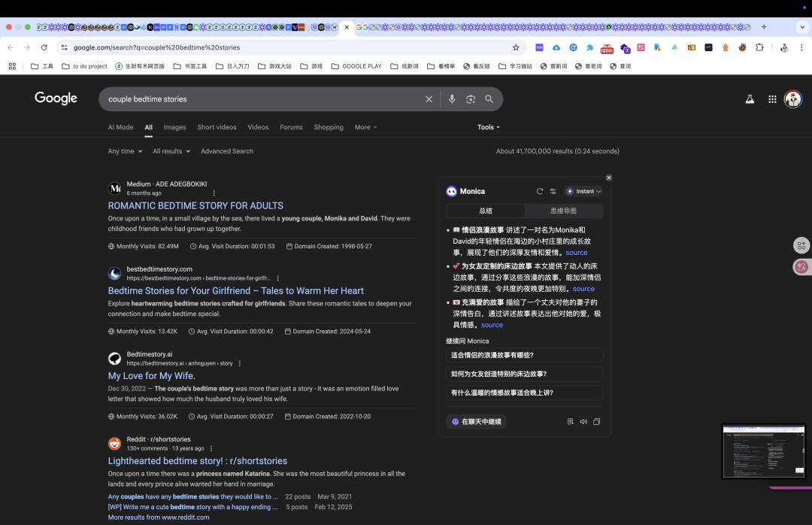Expand the Any time filter
This screenshot has width=812, height=525.
click(x=125, y=151)
